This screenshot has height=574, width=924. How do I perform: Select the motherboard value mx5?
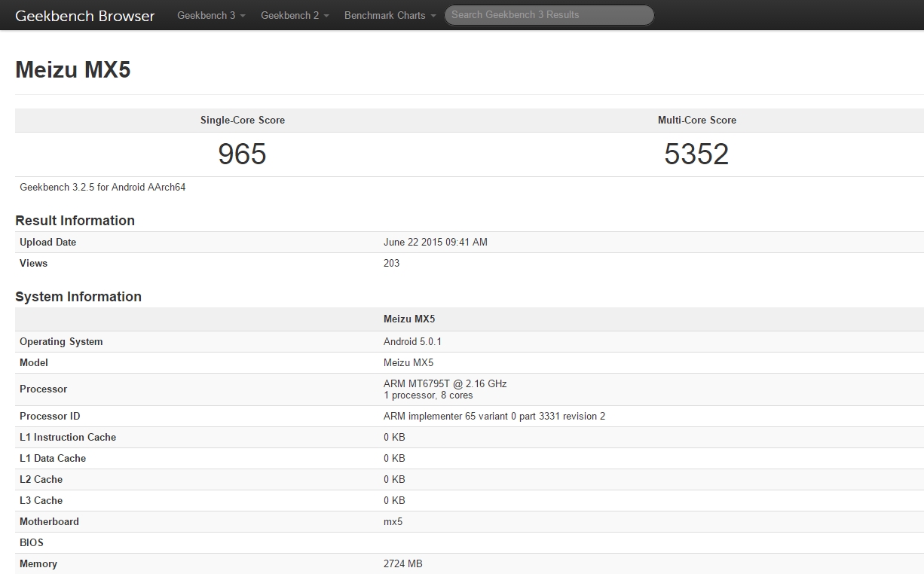point(393,521)
